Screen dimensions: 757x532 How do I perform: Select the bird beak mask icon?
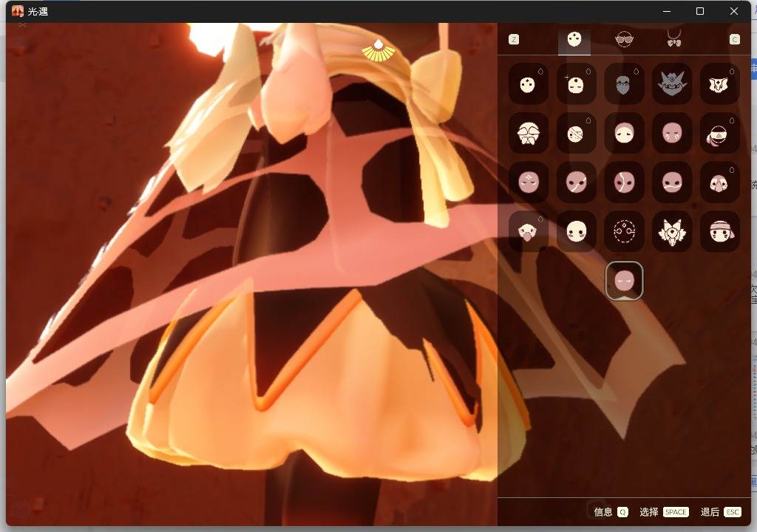528,231
